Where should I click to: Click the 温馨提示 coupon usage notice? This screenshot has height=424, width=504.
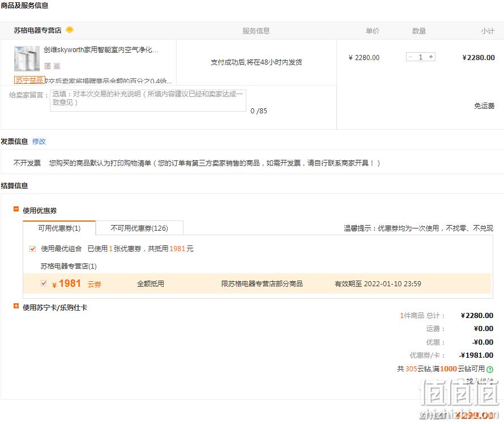[x=418, y=228]
